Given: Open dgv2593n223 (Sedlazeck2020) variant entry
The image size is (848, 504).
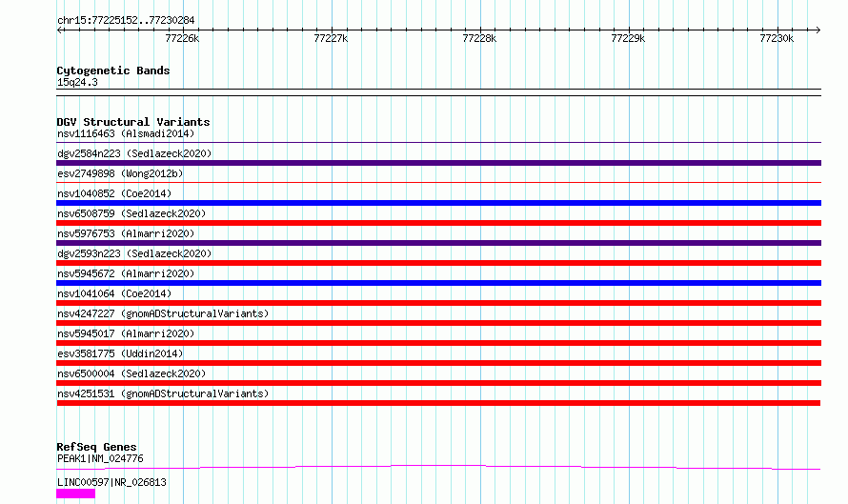Looking at the screenshot, I should pyautogui.click(x=134, y=253).
